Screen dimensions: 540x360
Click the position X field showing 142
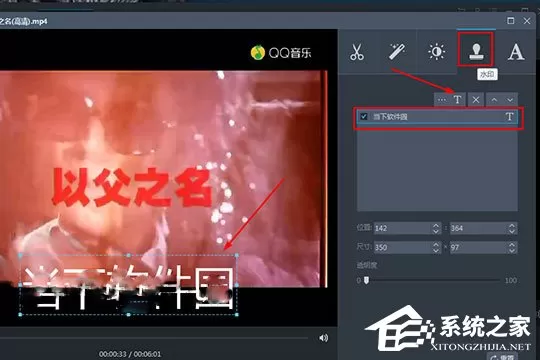pyautogui.click(x=402, y=228)
